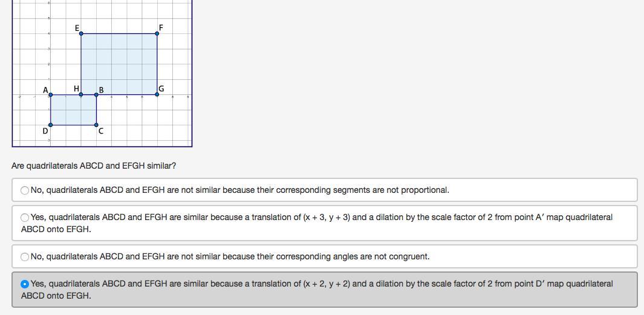The width and height of the screenshot is (644, 315).
Task: Choose the translation (x + 3, y + 3) answer radio
Action: coord(25,218)
